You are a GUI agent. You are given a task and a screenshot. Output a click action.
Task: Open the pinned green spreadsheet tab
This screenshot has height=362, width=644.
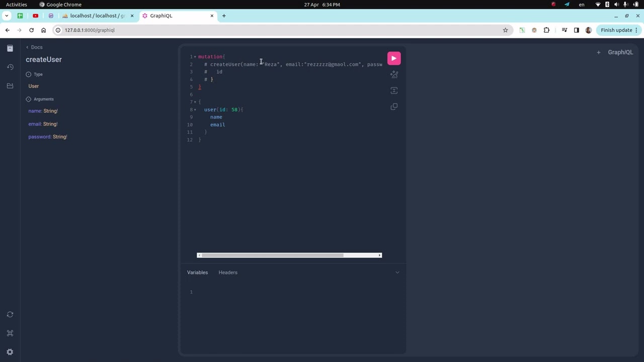[20, 16]
